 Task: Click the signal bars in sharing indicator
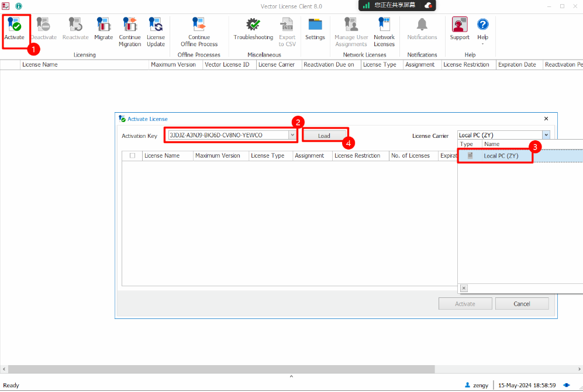(x=366, y=5)
